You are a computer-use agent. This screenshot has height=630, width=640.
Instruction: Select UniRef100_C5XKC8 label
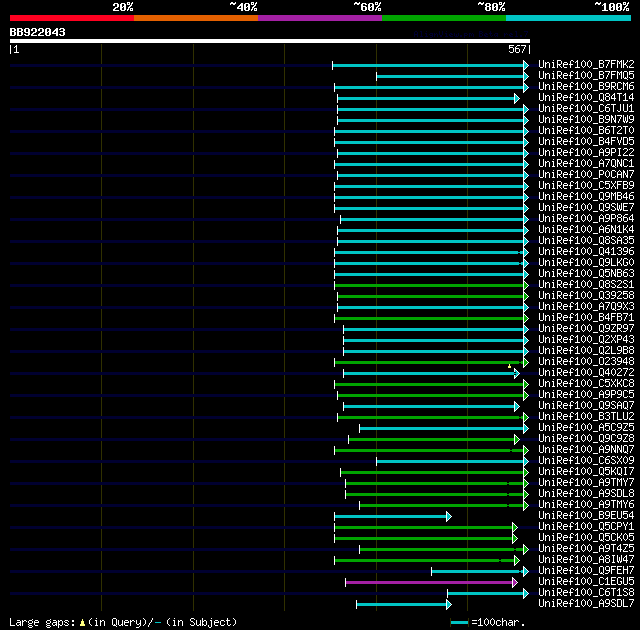pos(586,384)
